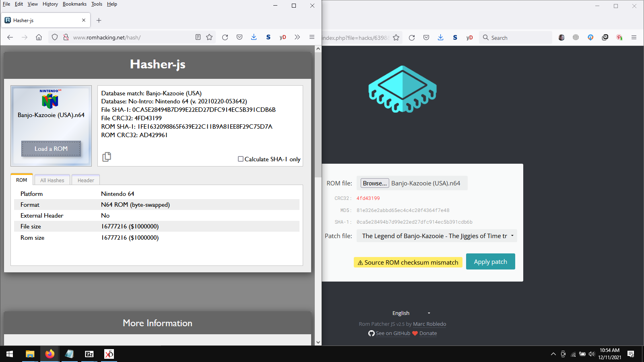Click the yD extension icon in left window
The image size is (644, 362).
(283, 37)
